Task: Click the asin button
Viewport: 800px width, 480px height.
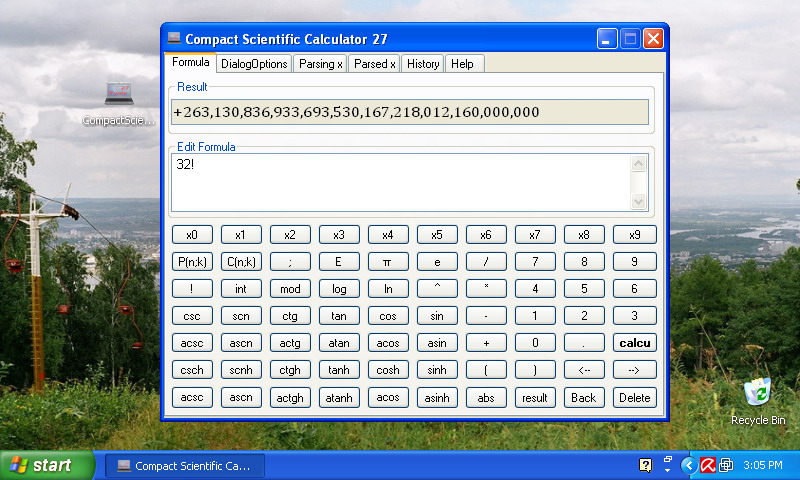Action: coord(437,343)
